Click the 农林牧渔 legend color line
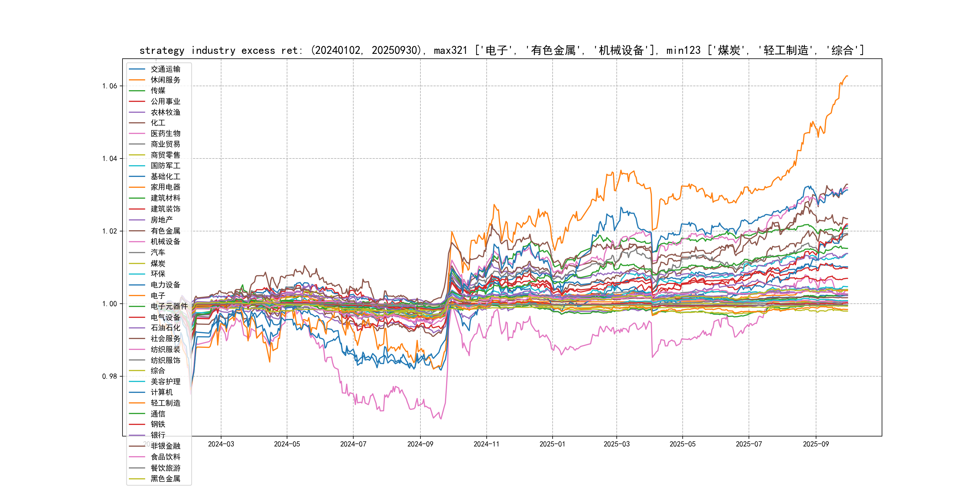The width and height of the screenshot is (980, 490). [137, 112]
